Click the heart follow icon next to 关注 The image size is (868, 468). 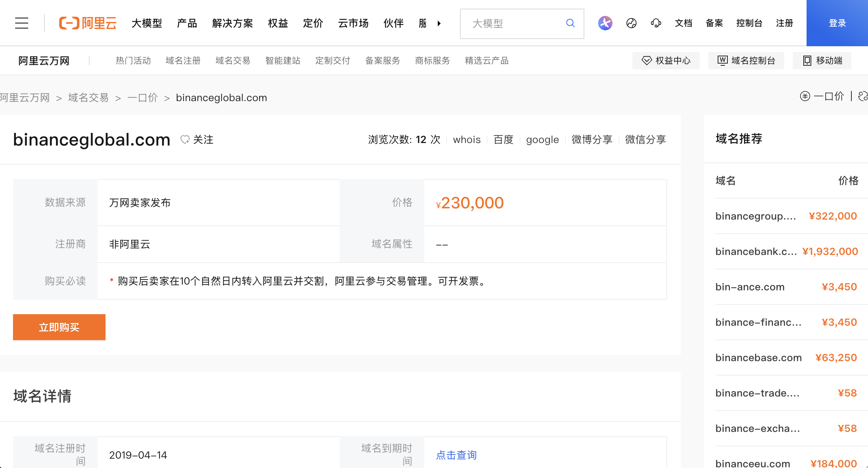point(185,139)
